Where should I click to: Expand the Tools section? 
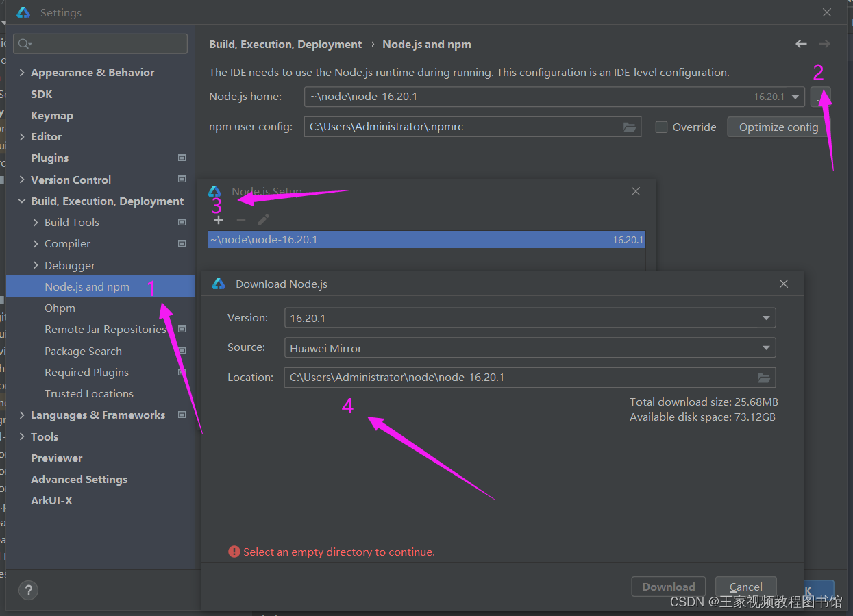pos(22,437)
